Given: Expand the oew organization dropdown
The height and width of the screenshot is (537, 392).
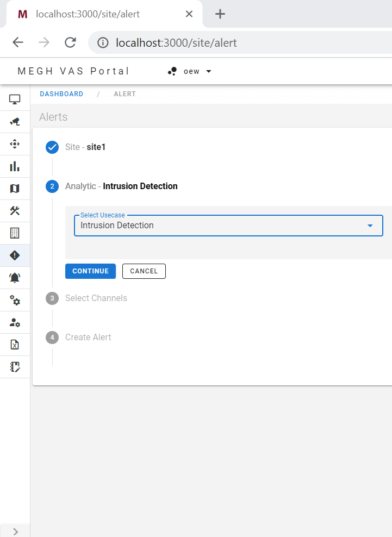Looking at the screenshot, I should 190,71.
